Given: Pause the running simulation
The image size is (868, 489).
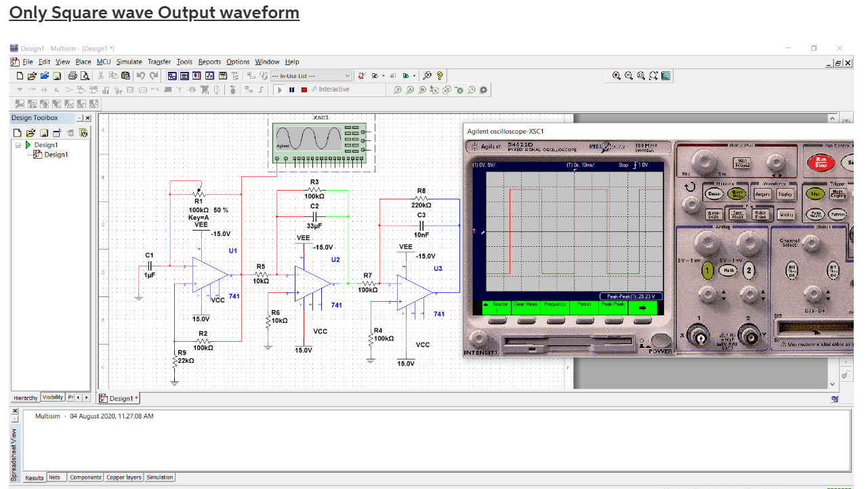Looking at the screenshot, I should pyautogui.click(x=292, y=90).
